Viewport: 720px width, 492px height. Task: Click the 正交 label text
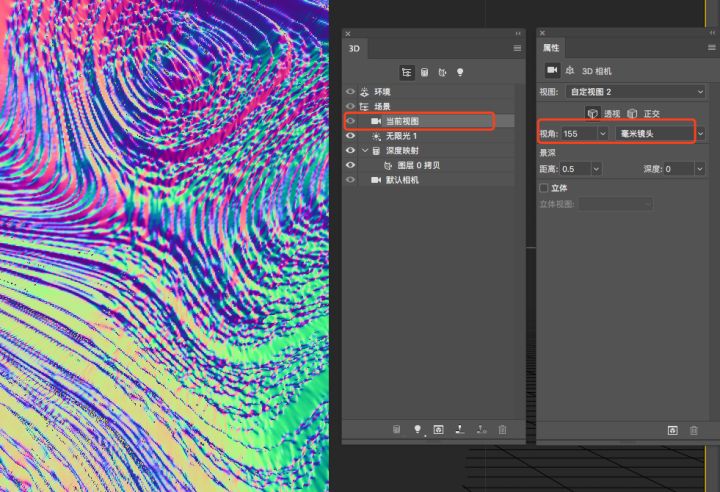pyautogui.click(x=652, y=113)
